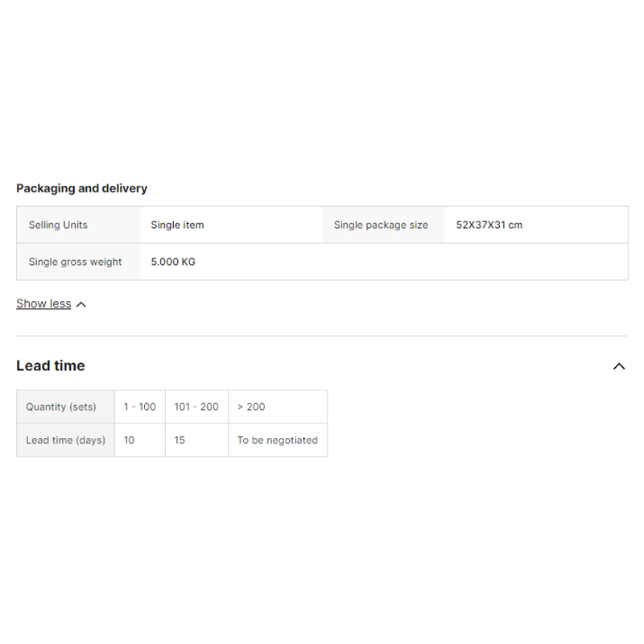Viewport: 644px width, 644px height.
Task: Click the Single gross weight label
Action: (75, 262)
